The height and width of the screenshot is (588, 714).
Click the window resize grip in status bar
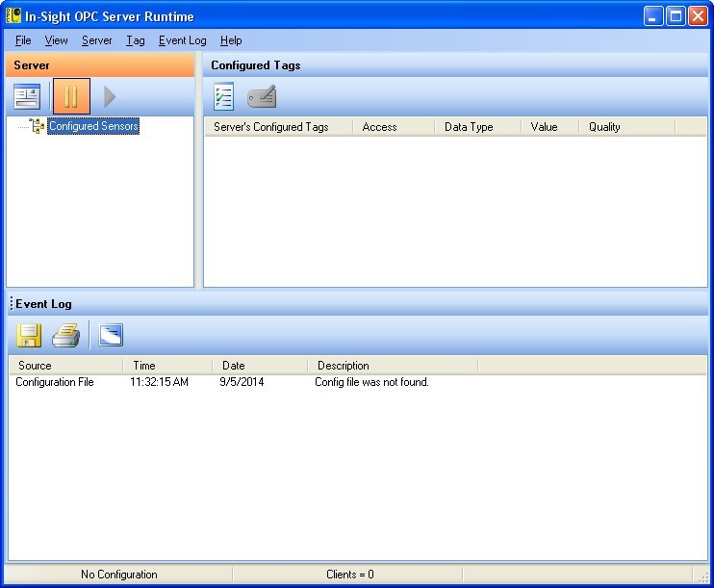pyautogui.click(x=703, y=576)
